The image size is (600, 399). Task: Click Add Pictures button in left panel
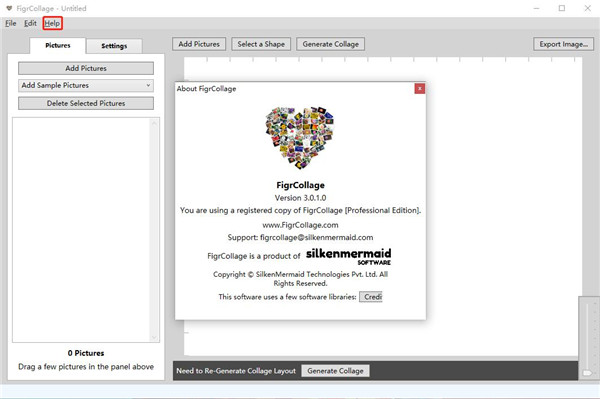[86, 68]
